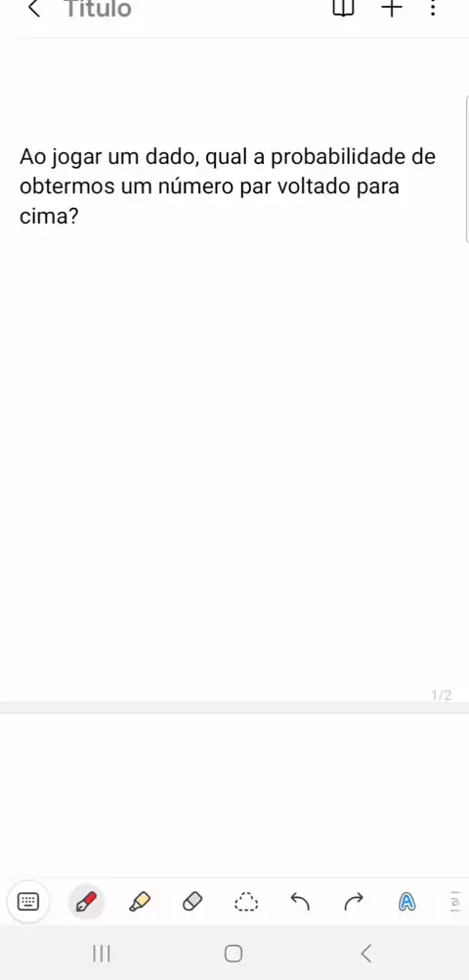Toggle reading mode with book icon
469x980 pixels.
[343, 8]
